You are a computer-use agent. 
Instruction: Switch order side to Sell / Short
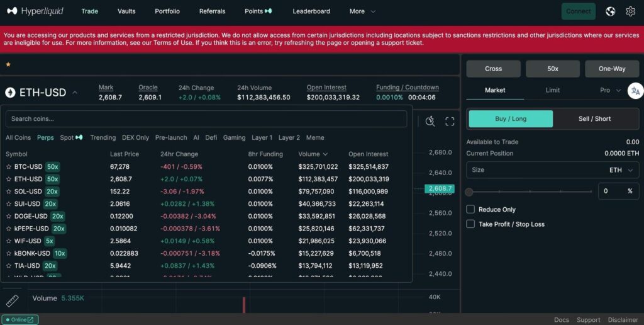(594, 119)
